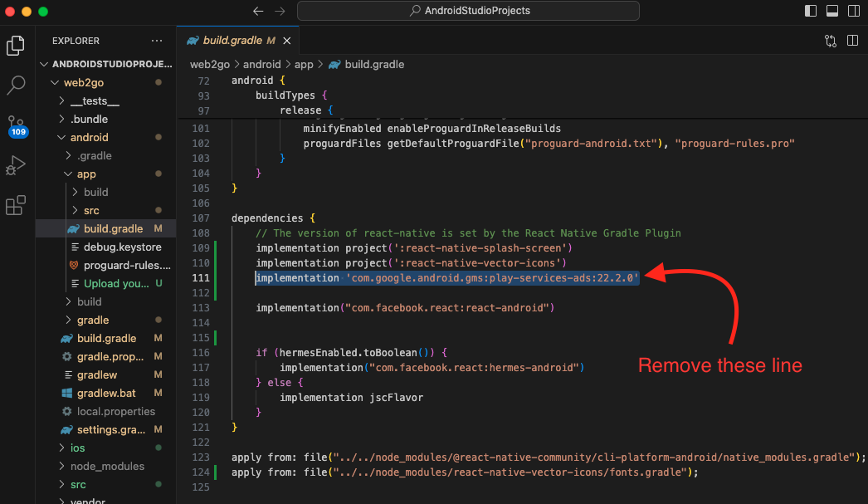Toggle the bottom panel layout button
Viewport: 868px width, 504px height.
coord(831,11)
